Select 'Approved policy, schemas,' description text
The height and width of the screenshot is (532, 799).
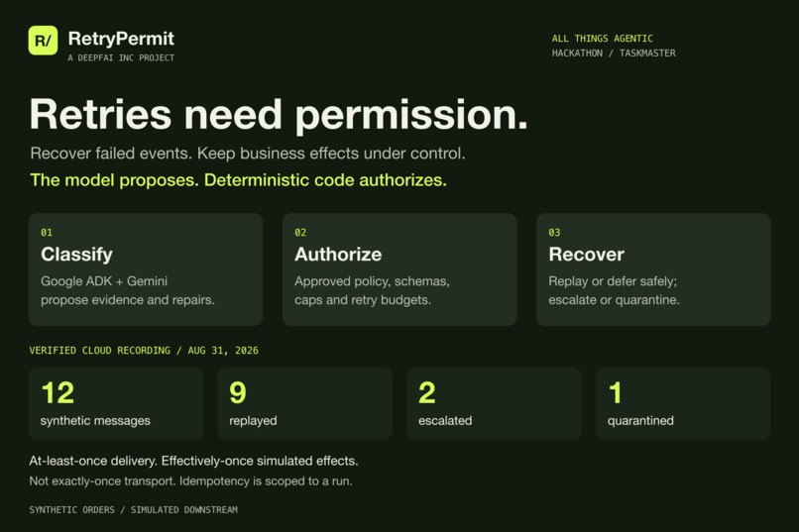point(372,281)
